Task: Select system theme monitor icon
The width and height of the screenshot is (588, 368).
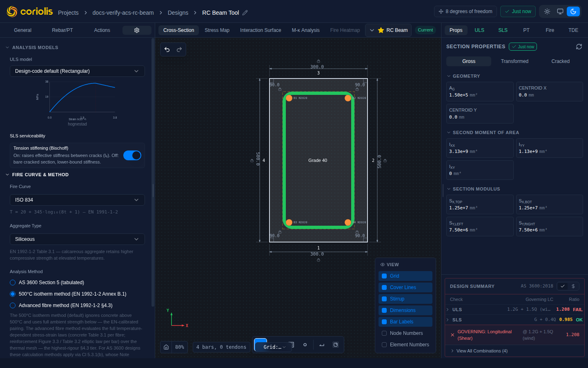Action: pos(560,11)
